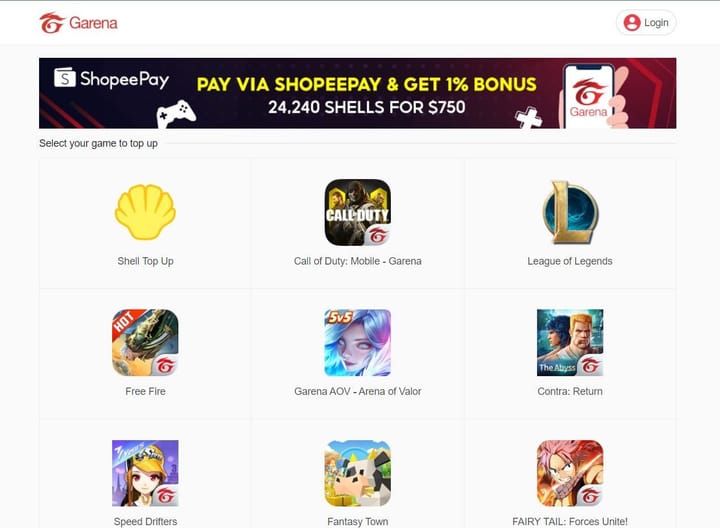Image resolution: width=720 pixels, height=528 pixels.
Task: Select the Fantasy Town game icon
Action: (x=358, y=473)
